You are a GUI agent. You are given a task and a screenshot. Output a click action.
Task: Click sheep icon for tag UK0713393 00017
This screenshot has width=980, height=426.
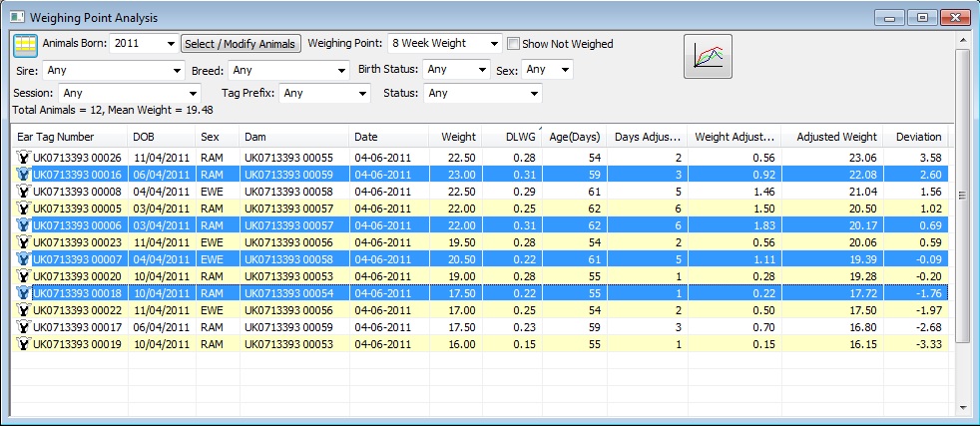[x=24, y=326]
